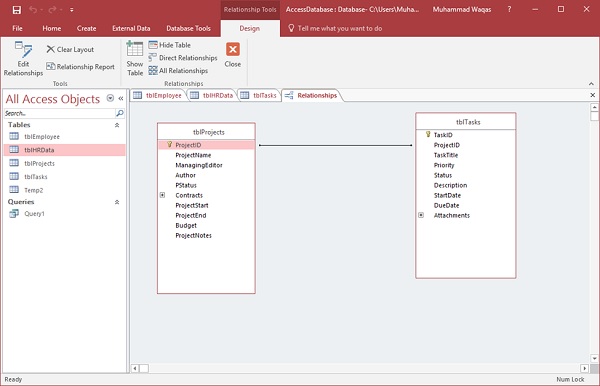This screenshot has width=600, height=386.
Task: Select tblEmployee in the navigation pane
Action: (64, 137)
